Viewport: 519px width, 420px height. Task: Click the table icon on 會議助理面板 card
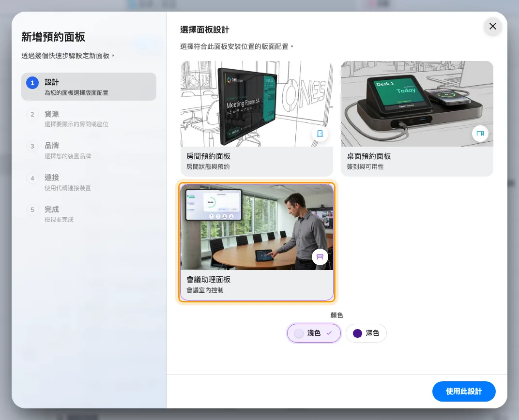point(320,256)
